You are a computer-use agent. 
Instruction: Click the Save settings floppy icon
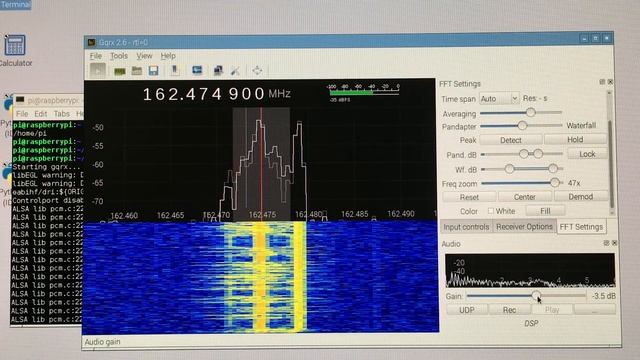click(153, 71)
